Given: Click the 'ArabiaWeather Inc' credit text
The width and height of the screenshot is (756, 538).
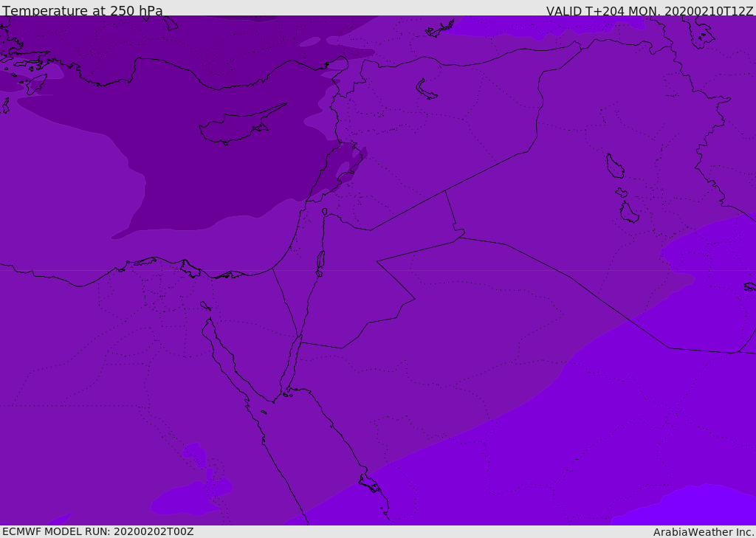Looking at the screenshot, I should coord(703,532).
